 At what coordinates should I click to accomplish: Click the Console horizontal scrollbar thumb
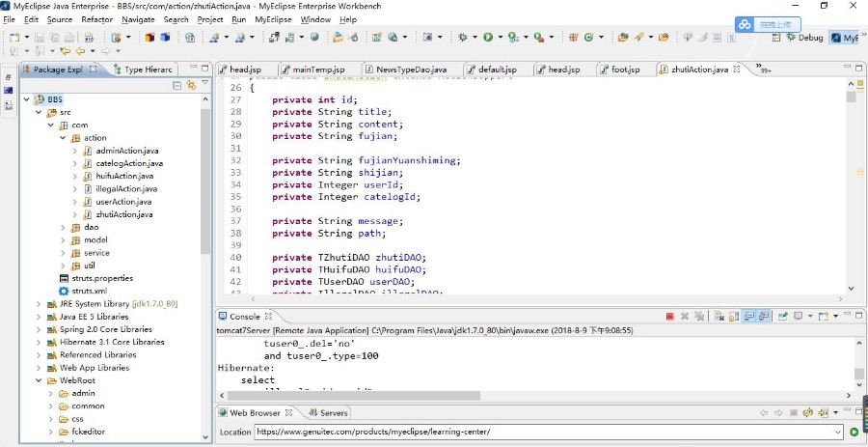coord(354,396)
